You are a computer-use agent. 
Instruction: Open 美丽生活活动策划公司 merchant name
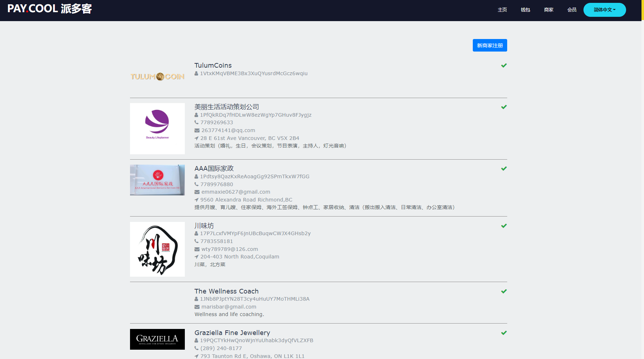226,107
